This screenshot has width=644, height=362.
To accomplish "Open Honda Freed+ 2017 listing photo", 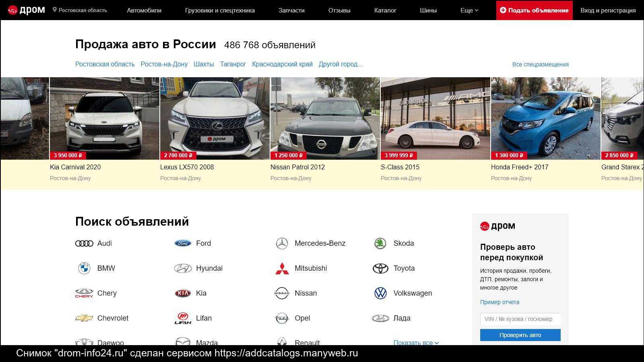I will pos(546,119).
